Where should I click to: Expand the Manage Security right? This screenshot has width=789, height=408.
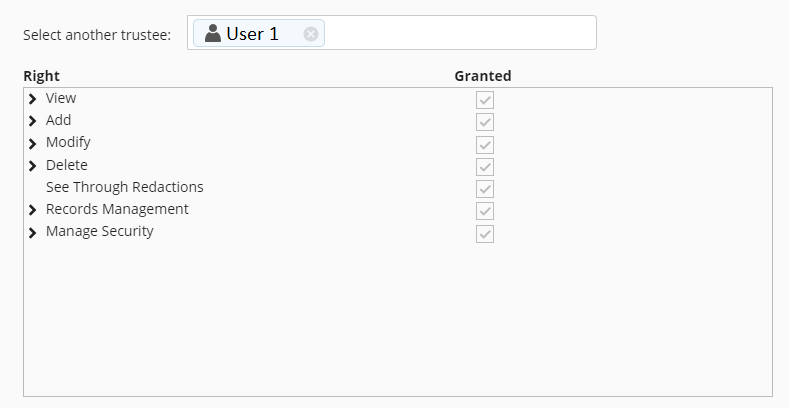point(33,232)
